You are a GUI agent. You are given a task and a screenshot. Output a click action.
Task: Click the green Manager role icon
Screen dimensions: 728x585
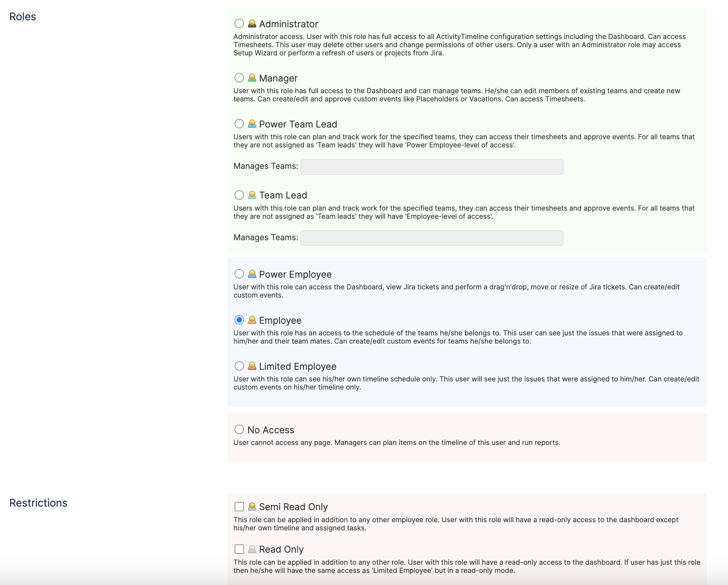252,78
